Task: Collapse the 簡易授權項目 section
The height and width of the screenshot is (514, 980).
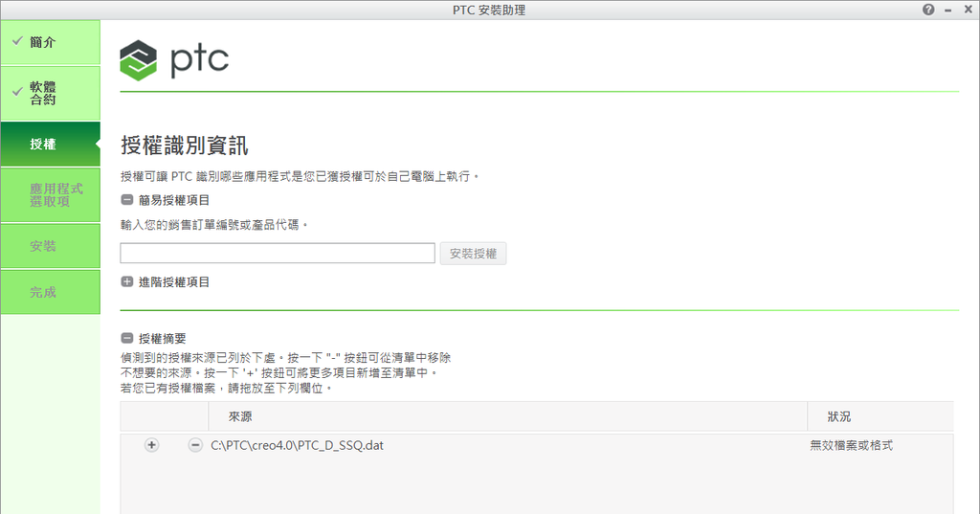Action: click(127, 200)
